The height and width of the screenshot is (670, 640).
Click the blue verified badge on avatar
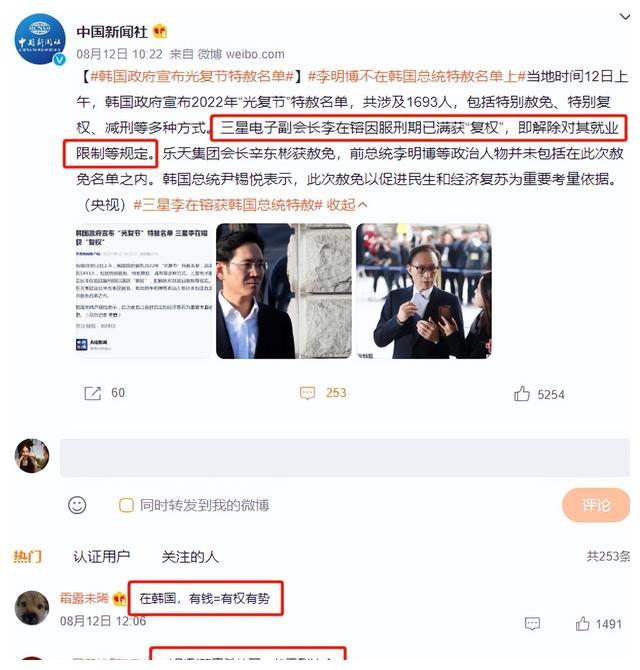pos(59,59)
